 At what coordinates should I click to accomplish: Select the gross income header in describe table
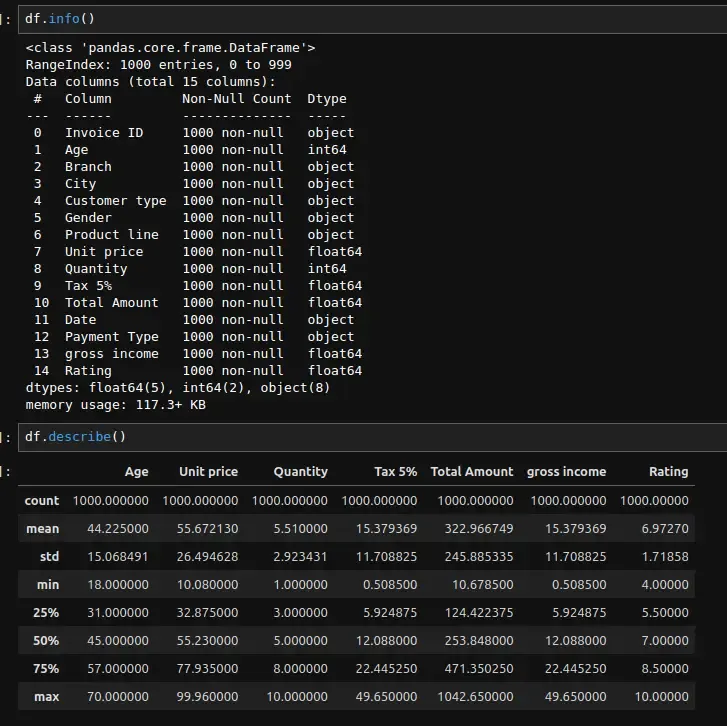pyautogui.click(x=566, y=472)
